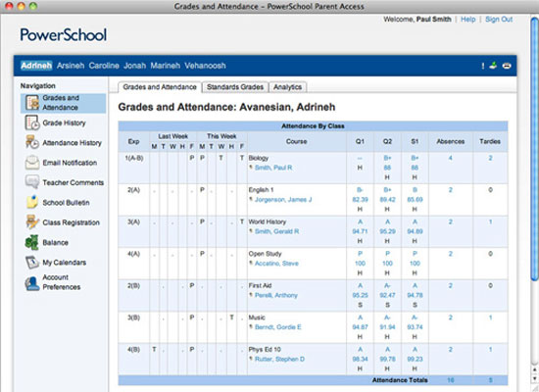The height and width of the screenshot is (392, 539).
Task: Open teacher link Perelli, Anthony
Action: tap(276, 295)
